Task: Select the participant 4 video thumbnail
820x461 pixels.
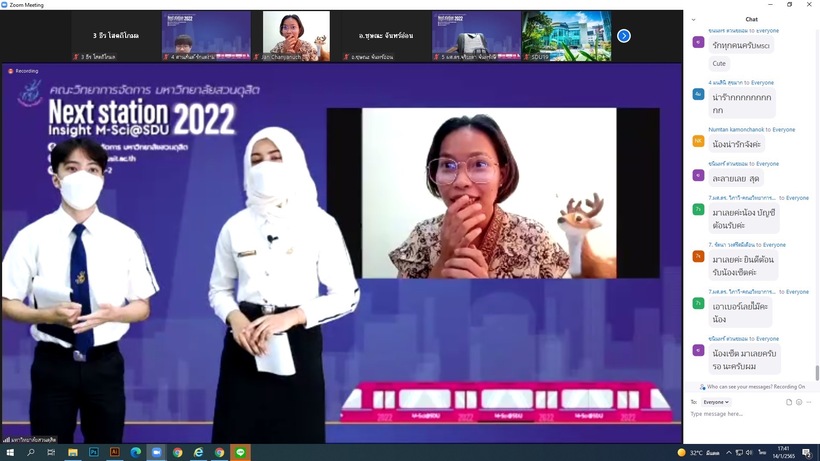Action: click(206, 36)
